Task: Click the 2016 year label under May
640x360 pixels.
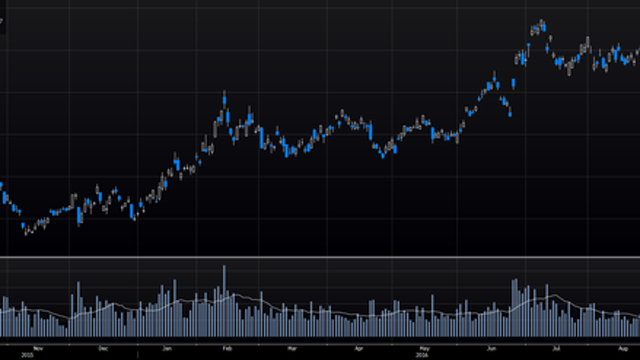Action: (422, 355)
